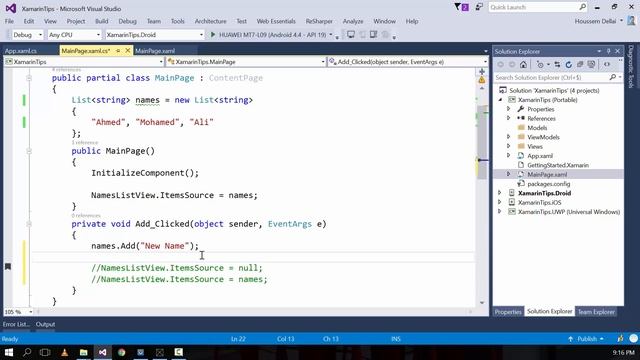The width and height of the screenshot is (640, 360).
Task: Toggle INS insert mode in the status bar
Action: click(396, 339)
